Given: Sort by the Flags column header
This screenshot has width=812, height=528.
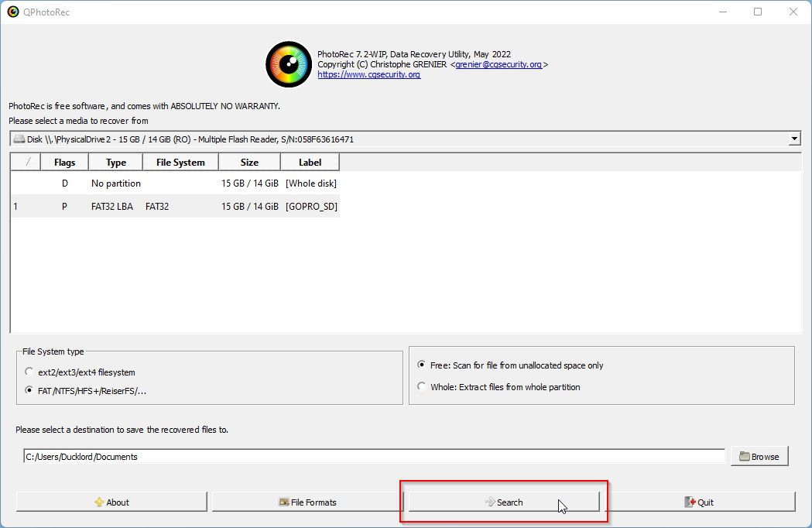Looking at the screenshot, I should pyautogui.click(x=65, y=162).
